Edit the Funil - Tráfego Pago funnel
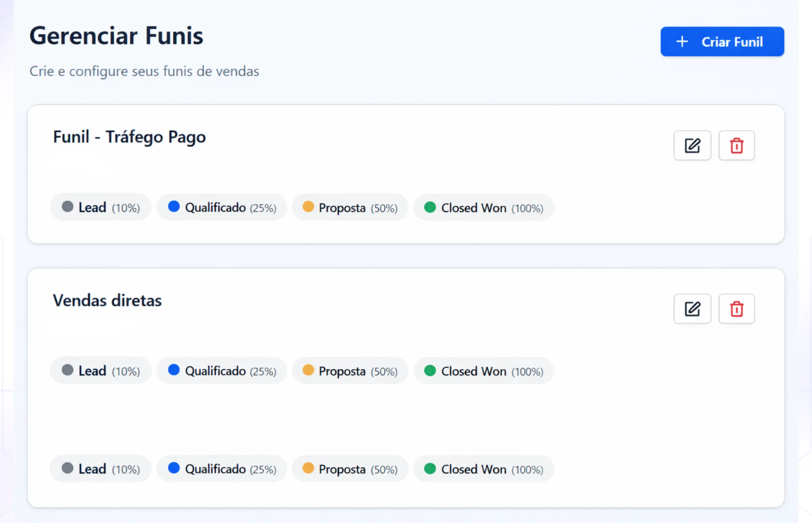812x523 pixels. click(692, 145)
